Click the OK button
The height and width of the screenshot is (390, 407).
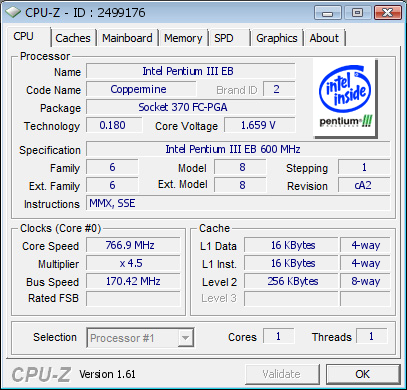coord(363,374)
